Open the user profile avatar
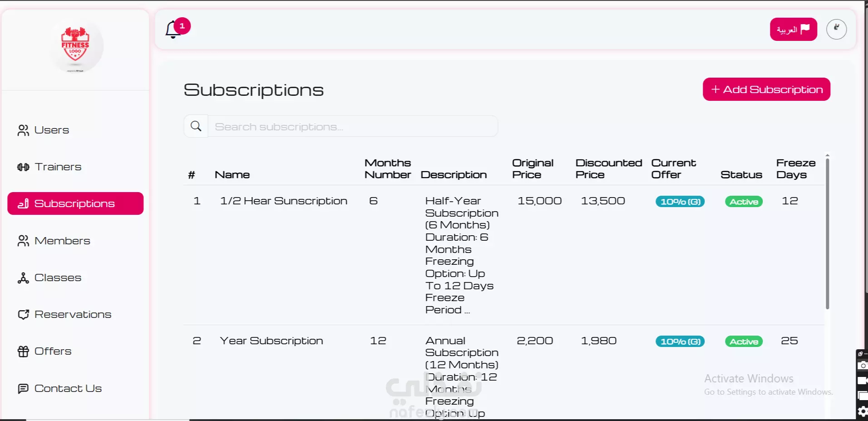Viewport: 868px width, 421px height. pos(836,30)
